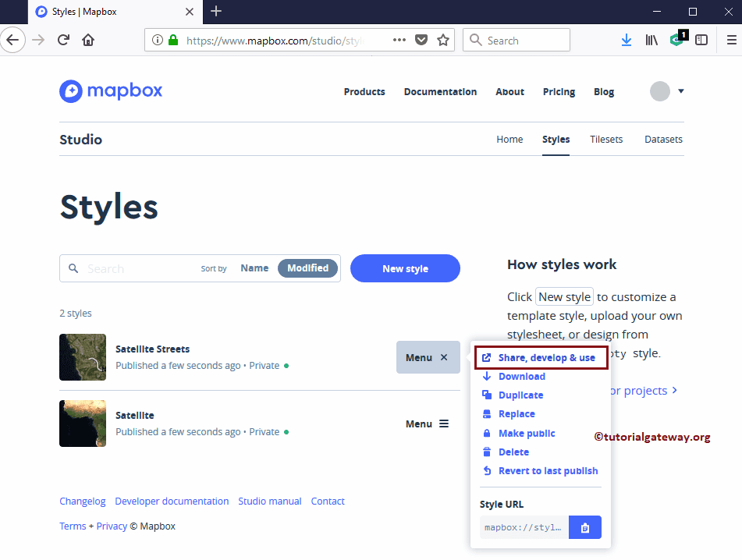Copy Style URL with clipboard button
The height and width of the screenshot is (560, 742).
click(x=585, y=527)
